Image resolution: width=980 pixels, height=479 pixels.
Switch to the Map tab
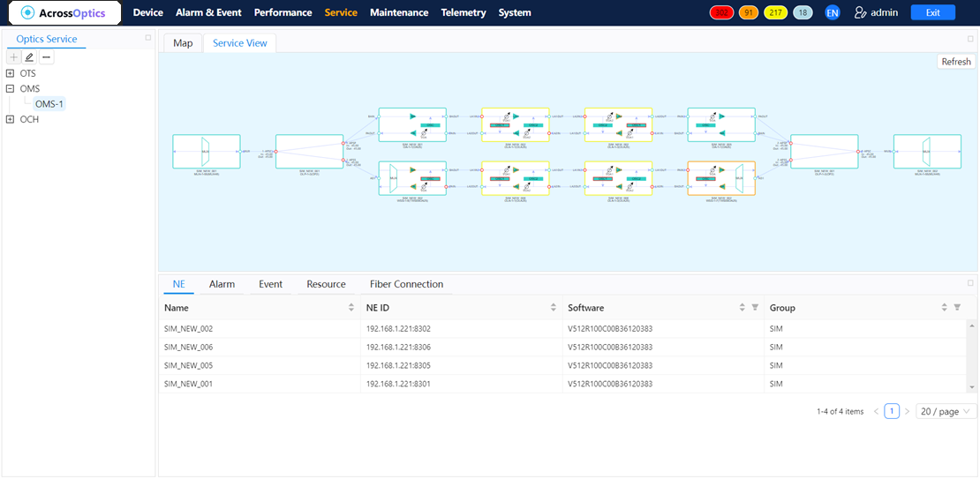[x=183, y=43]
